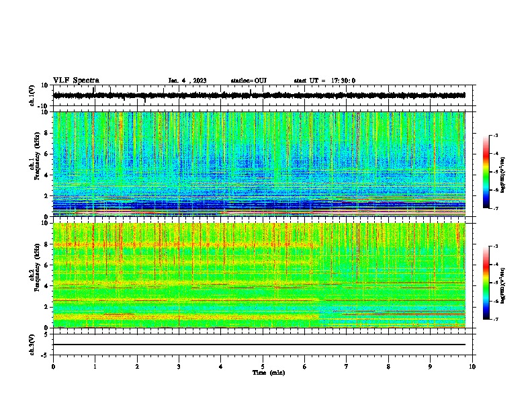
Task: Click the red 8 kHz band in the ch.2 spectrogram
Action: pos(187,244)
